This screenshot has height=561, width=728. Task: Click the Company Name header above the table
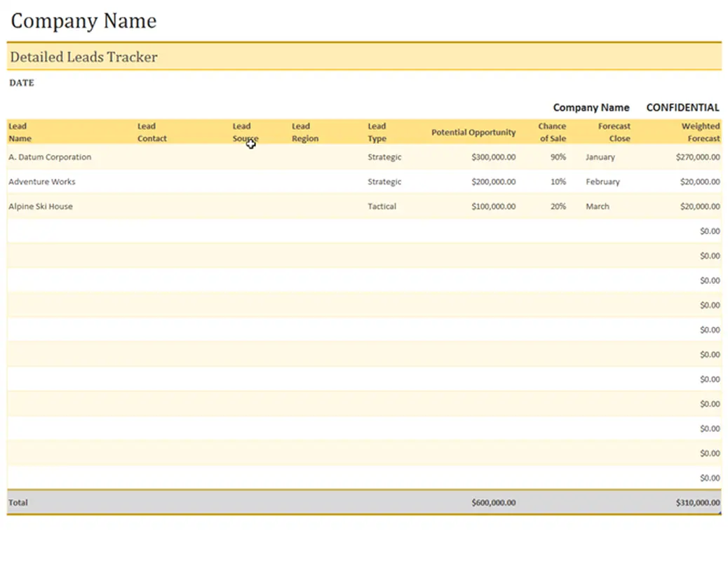point(591,107)
